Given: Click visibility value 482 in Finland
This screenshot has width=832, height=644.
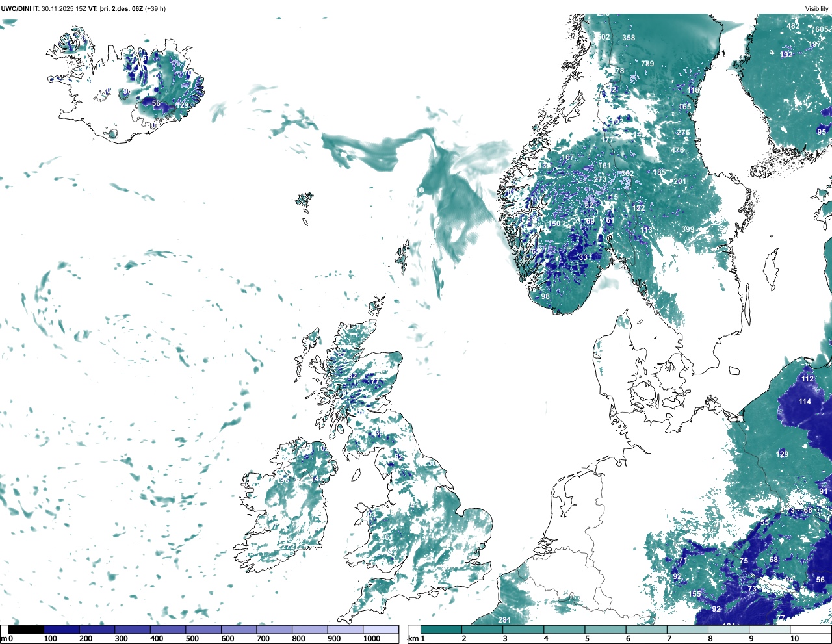Looking at the screenshot, I should [793, 26].
